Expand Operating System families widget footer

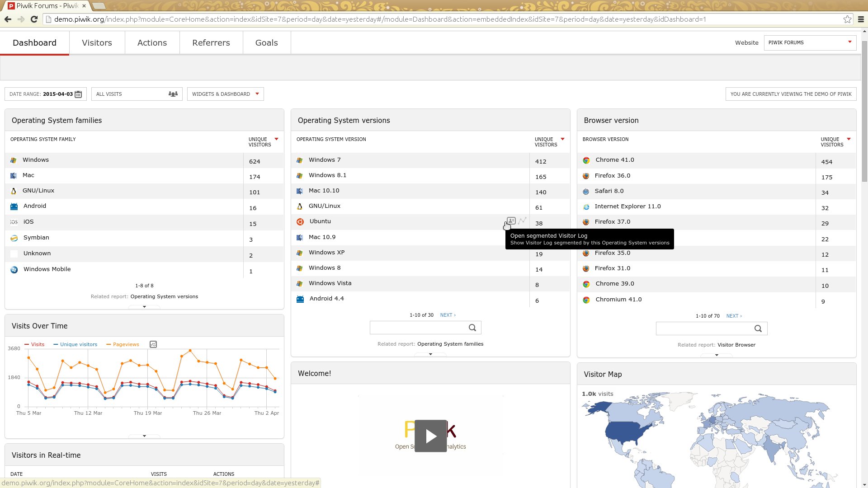pos(144,307)
